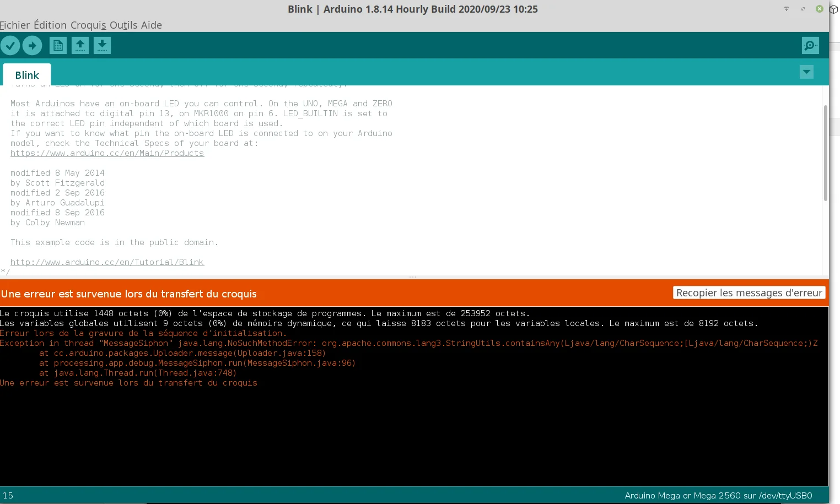Click the window title 'Blink | Arduino 1.8.14'
Image resolution: width=840 pixels, height=504 pixels.
(413, 9)
